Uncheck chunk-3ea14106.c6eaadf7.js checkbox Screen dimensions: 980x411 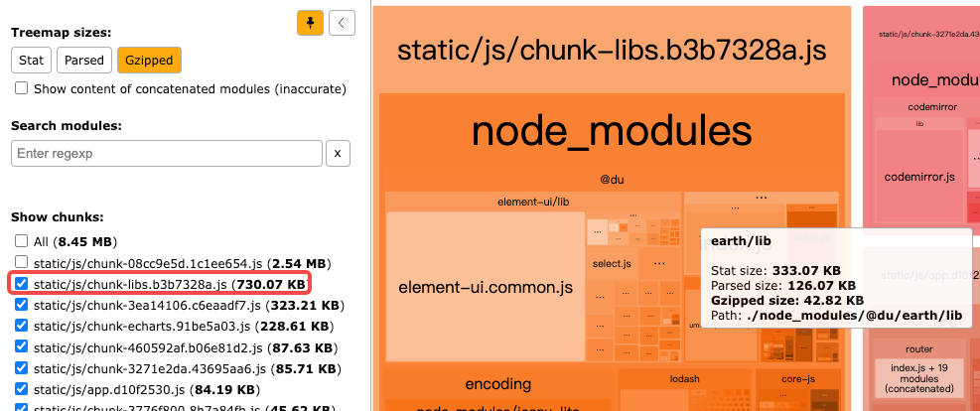click(x=21, y=305)
